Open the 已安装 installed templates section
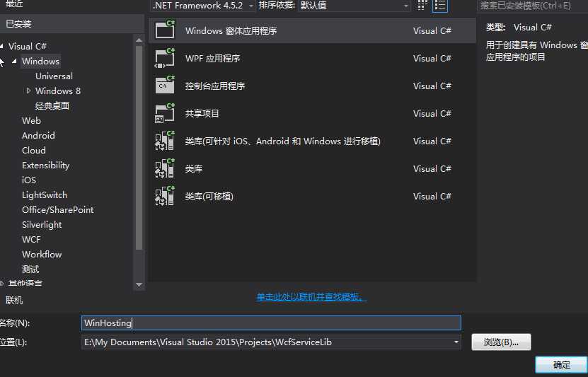 click(72, 24)
